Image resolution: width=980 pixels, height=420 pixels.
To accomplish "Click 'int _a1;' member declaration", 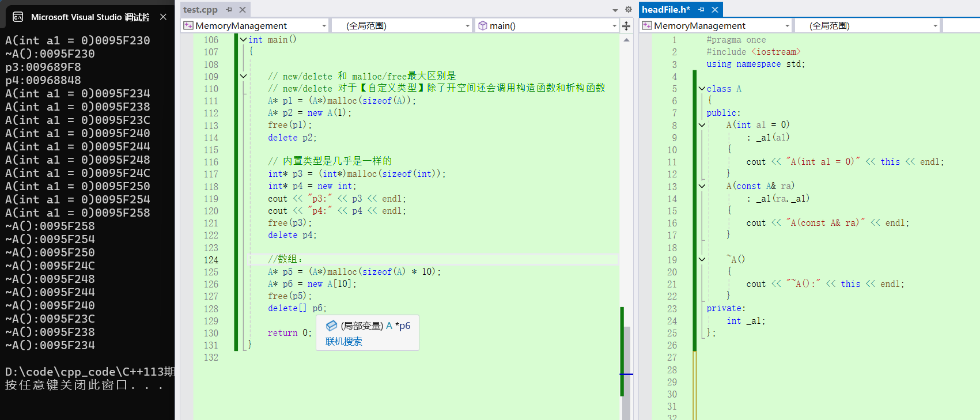I will [746, 321].
